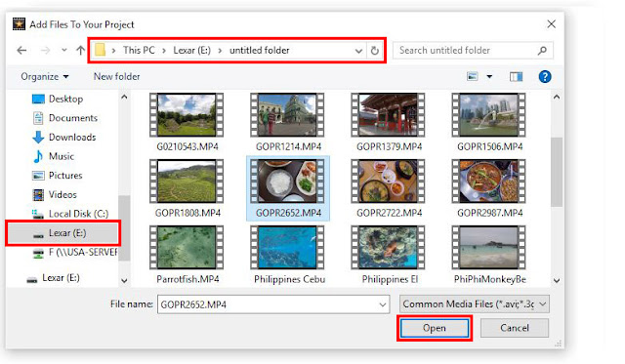Image resolution: width=625 pixels, height=364 pixels.
Task: Click file list scroll up arrow
Action: (x=557, y=97)
